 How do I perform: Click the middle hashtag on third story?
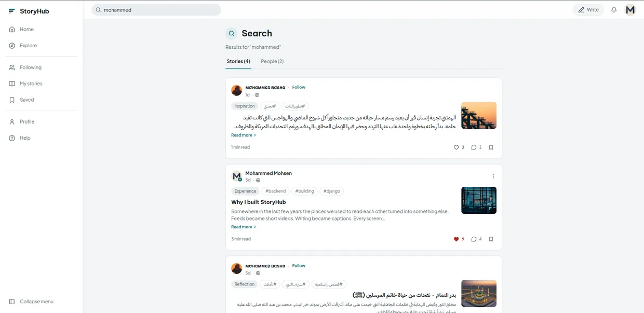pyautogui.click(x=296, y=284)
